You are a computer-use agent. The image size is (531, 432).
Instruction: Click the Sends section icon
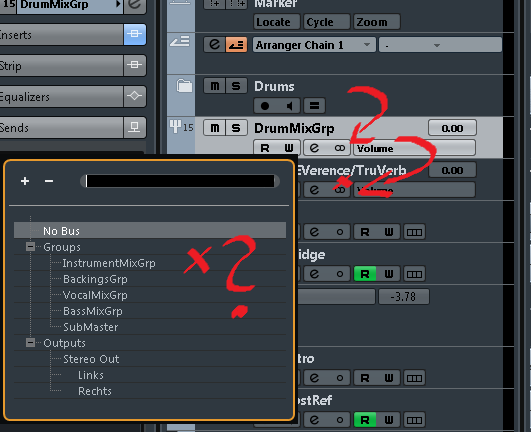coord(134,127)
